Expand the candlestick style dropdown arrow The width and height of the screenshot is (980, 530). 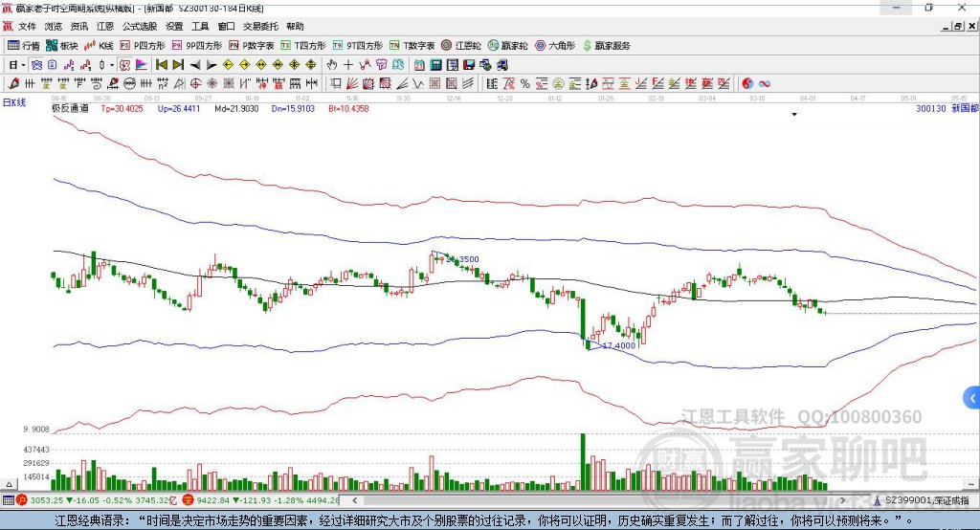pyautogui.click(x=112, y=65)
